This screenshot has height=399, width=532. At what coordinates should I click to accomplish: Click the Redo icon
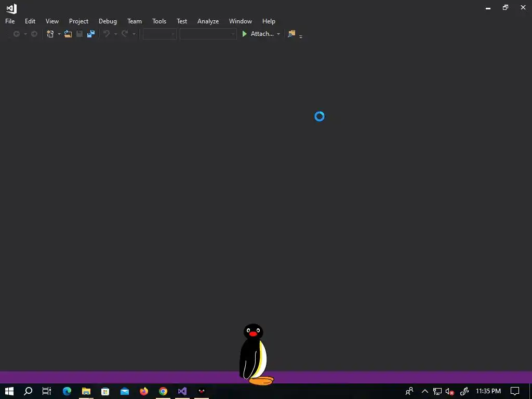[125, 34]
